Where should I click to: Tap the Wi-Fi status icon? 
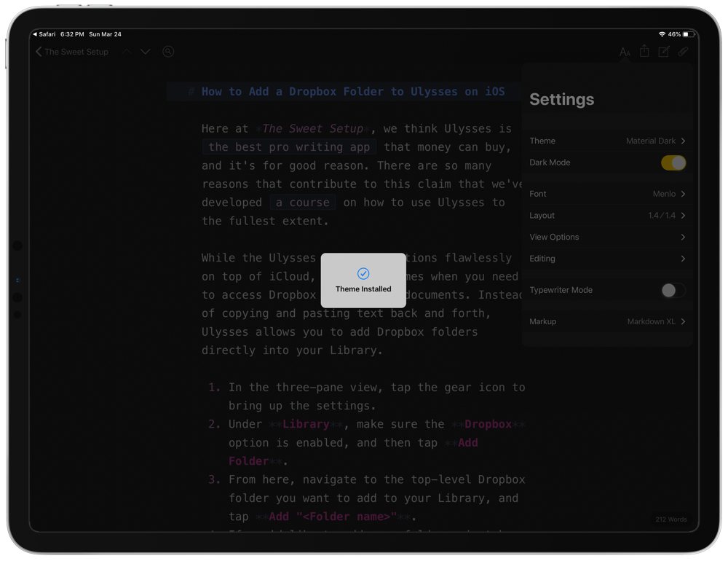coord(662,34)
